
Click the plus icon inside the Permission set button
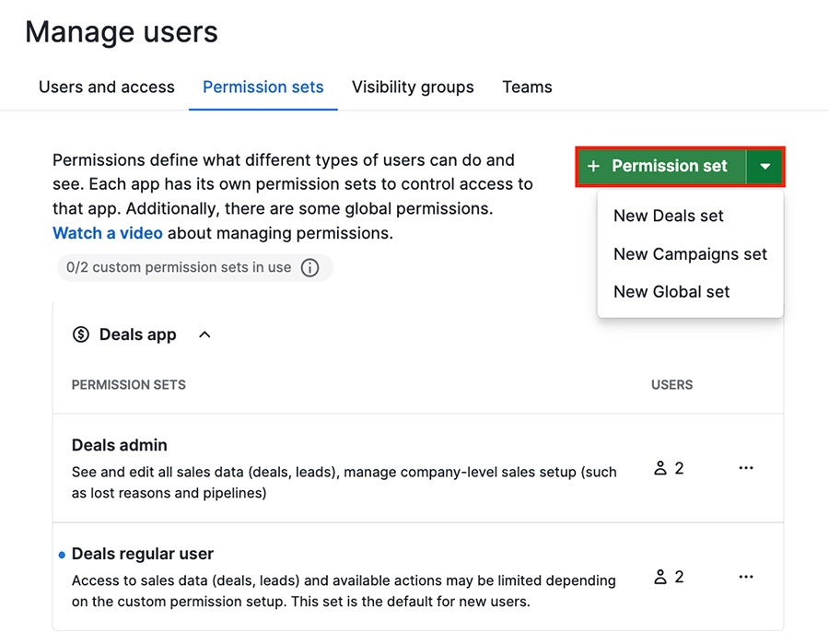594,166
